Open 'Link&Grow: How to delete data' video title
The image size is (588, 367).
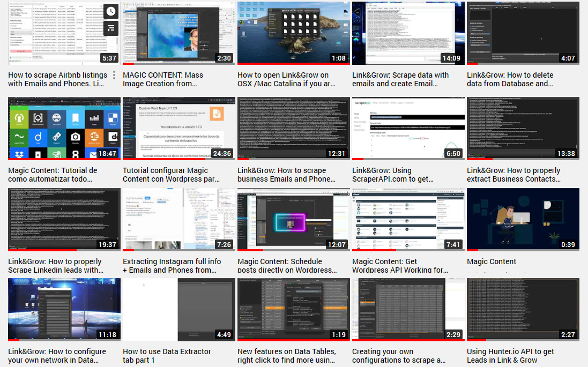pos(510,79)
